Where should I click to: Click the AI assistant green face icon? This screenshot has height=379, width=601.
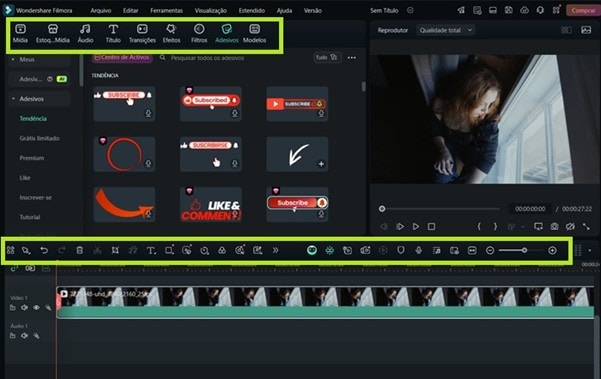pyautogui.click(x=312, y=250)
